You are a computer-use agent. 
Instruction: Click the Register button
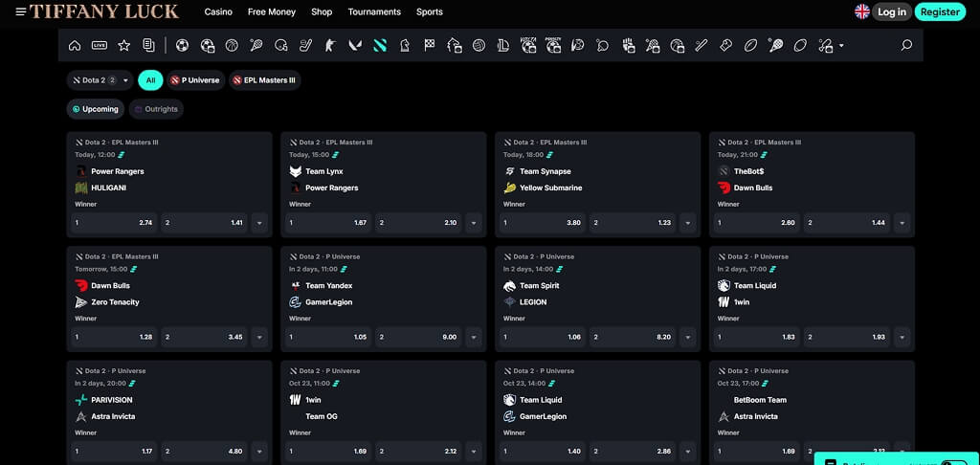[940, 11]
